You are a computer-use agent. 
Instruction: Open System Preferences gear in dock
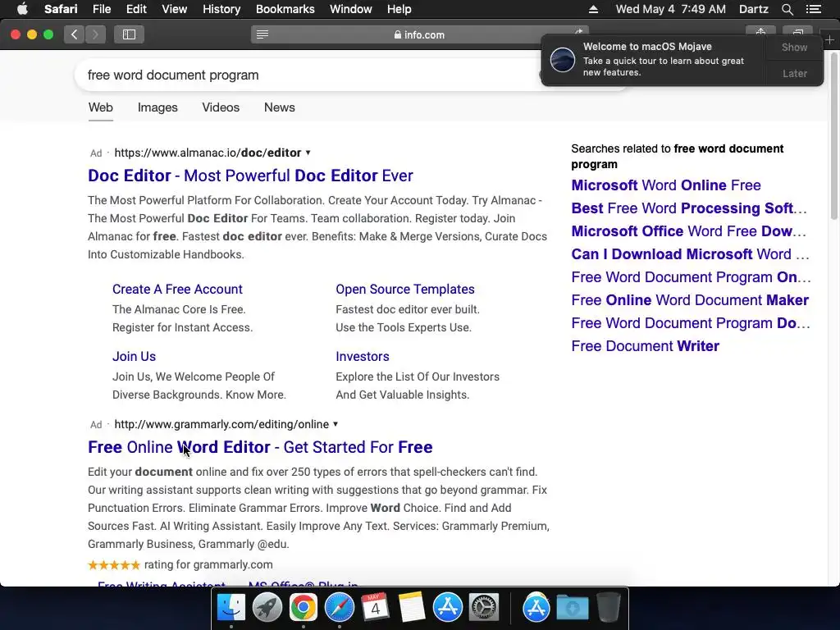coord(484,607)
